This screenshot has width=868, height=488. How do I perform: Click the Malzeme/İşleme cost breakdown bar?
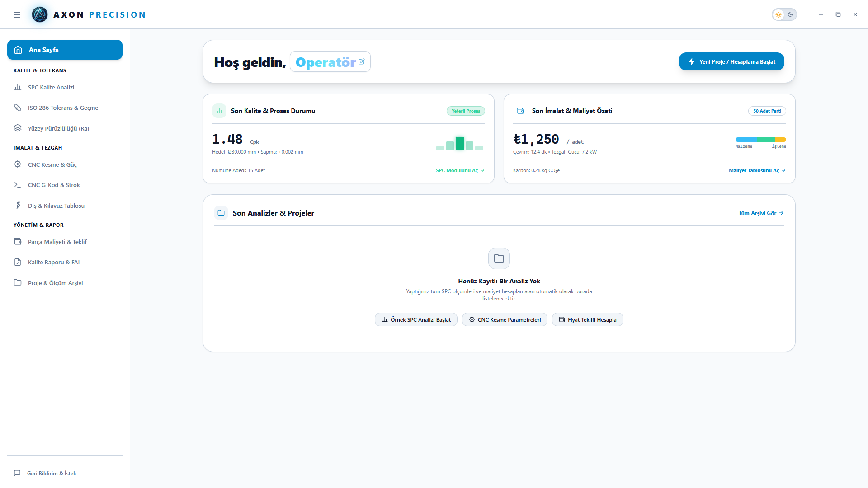pos(761,140)
